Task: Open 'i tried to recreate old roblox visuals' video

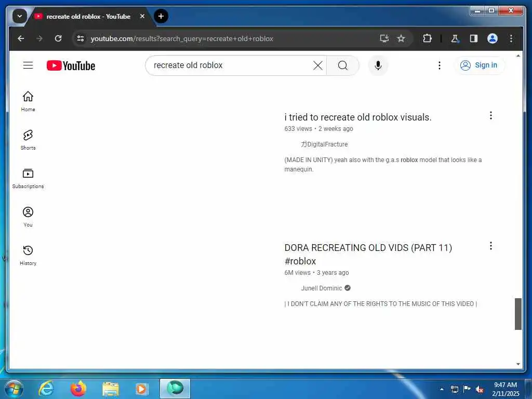Action: [x=358, y=117]
